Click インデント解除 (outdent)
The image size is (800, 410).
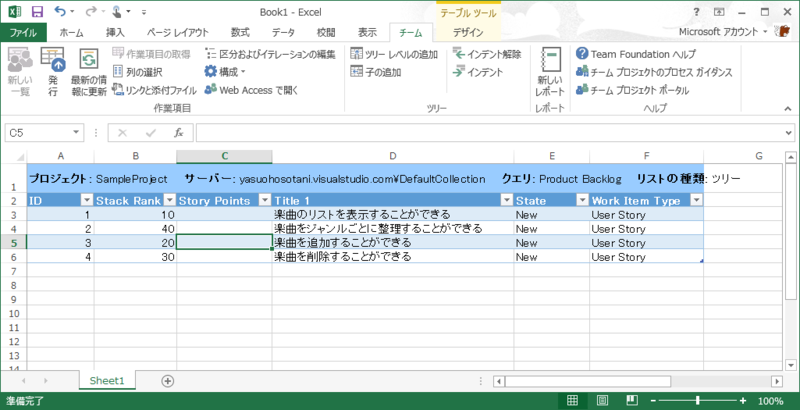(487, 54)
